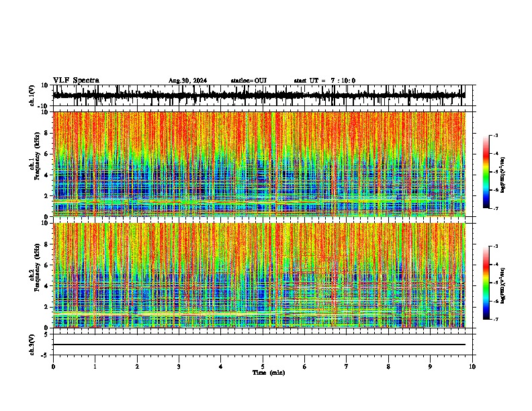Click time axis tick label "4"
Screen dimensions: 532x411
[221, 366]
